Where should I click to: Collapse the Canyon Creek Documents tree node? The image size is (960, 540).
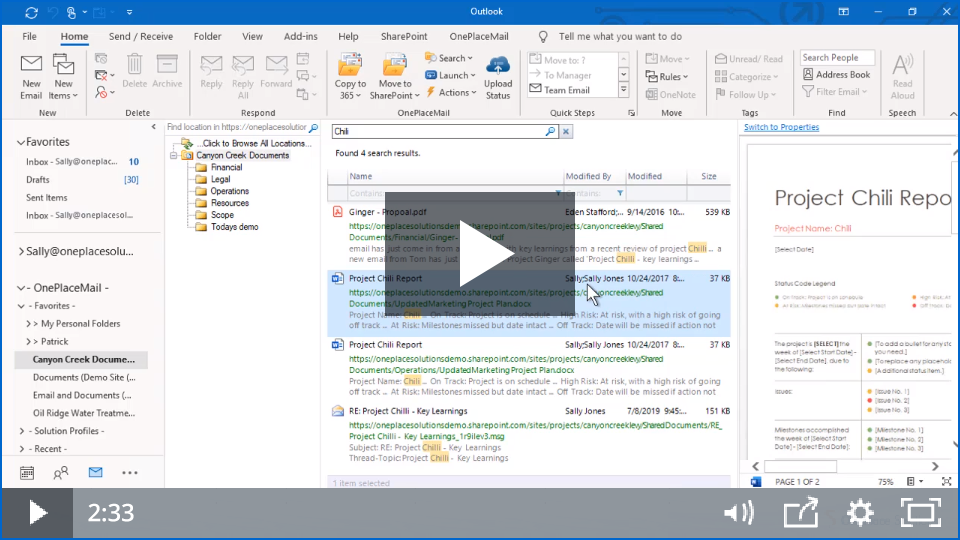click(174, 156)
